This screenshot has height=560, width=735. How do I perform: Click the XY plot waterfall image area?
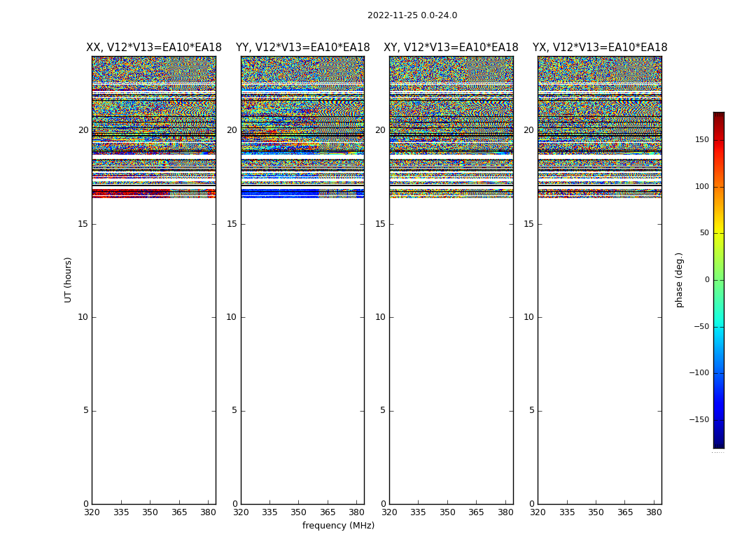(451, 280)
